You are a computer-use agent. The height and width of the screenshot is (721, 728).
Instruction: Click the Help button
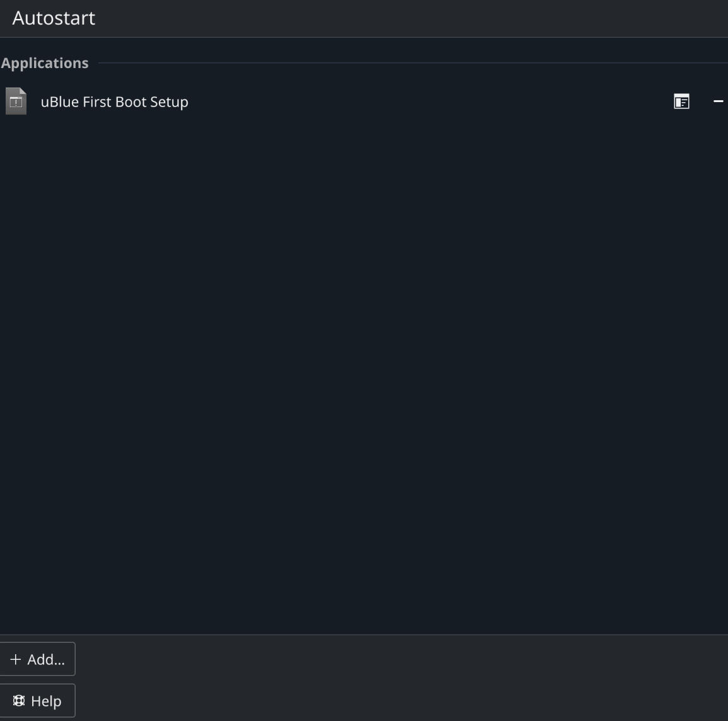pos(37,701)
